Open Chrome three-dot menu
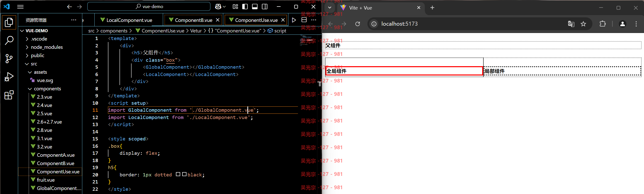The height and width of the screenshot is (194, 644). point(636,24)
